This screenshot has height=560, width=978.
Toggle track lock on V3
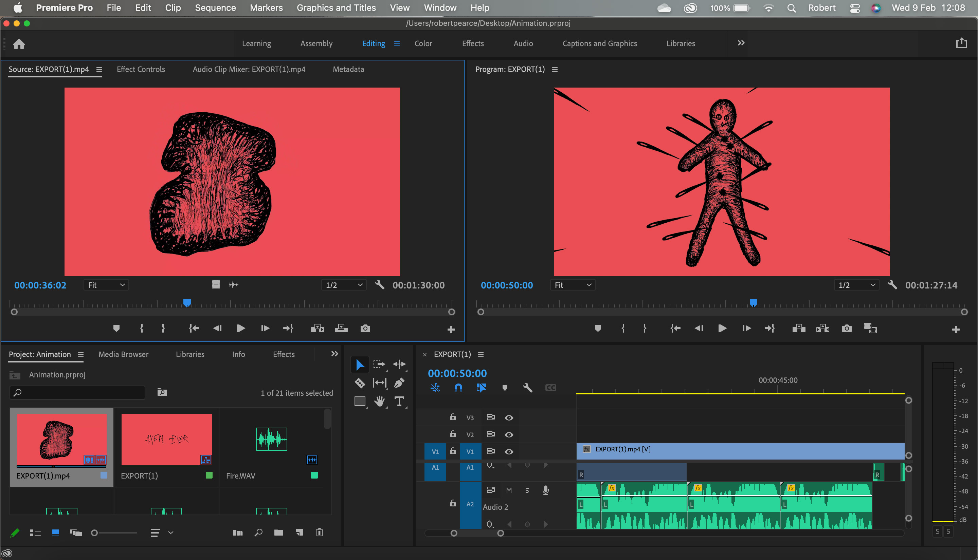(453, 417)
